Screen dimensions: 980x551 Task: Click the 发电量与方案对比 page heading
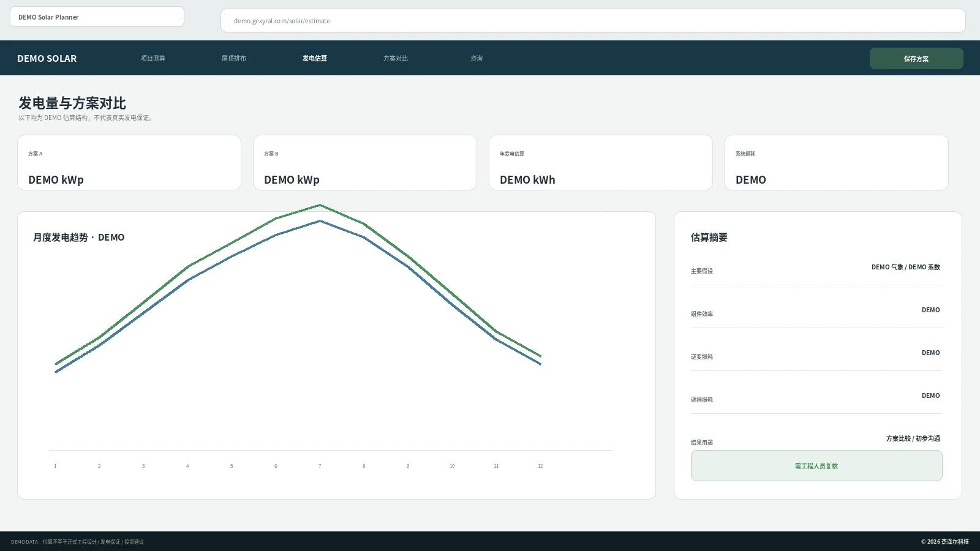click(72, 103)
